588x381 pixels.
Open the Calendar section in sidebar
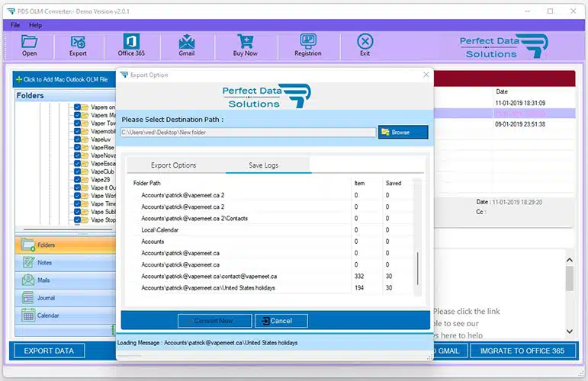tap(66, 315)
